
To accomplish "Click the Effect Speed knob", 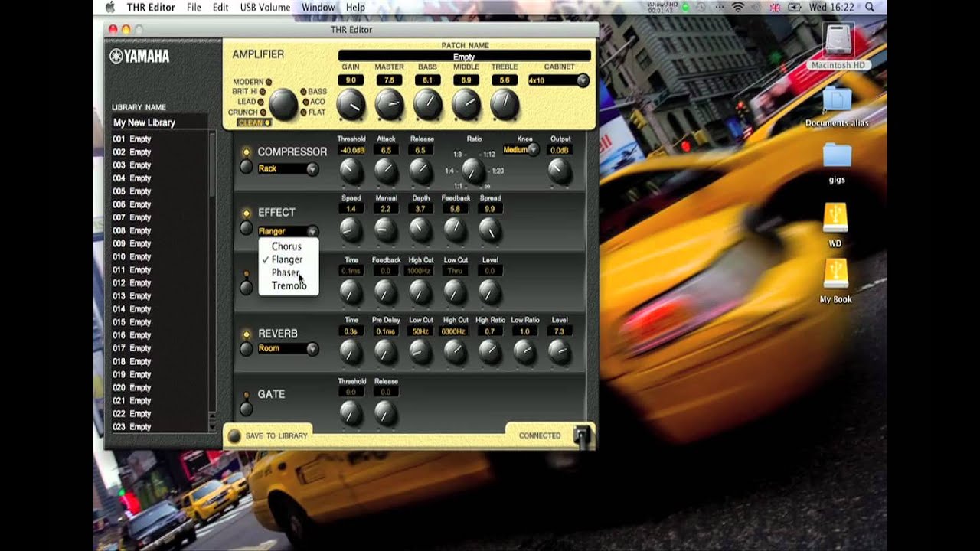I will pos(351,230).
